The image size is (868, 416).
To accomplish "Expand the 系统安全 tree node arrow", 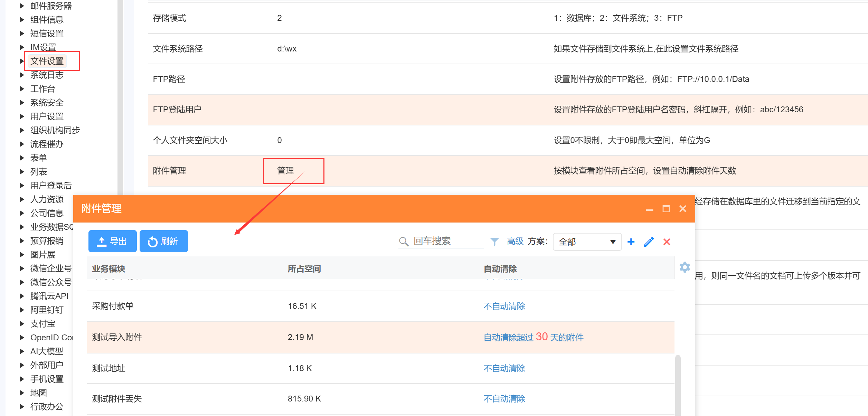I will (22, 103).
